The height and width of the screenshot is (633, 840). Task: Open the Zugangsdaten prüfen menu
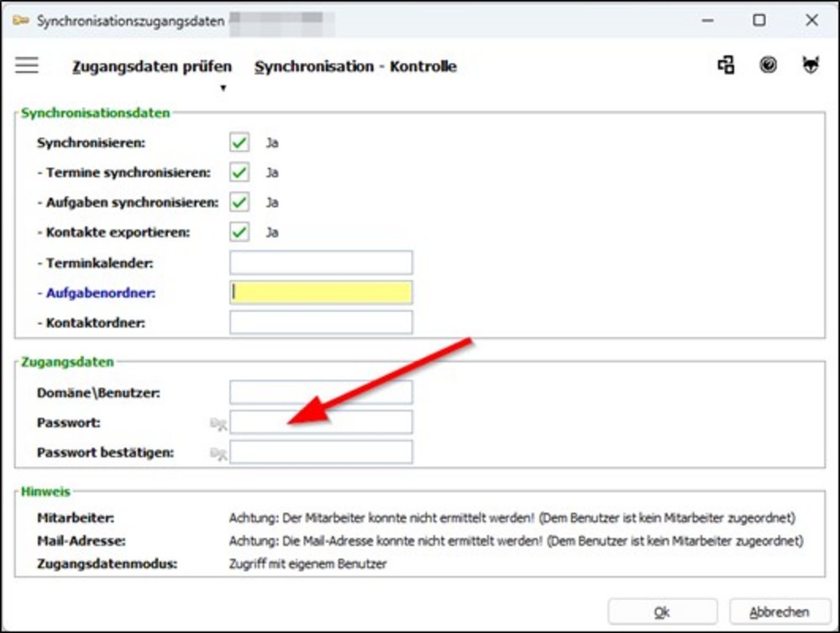(152, 66)
